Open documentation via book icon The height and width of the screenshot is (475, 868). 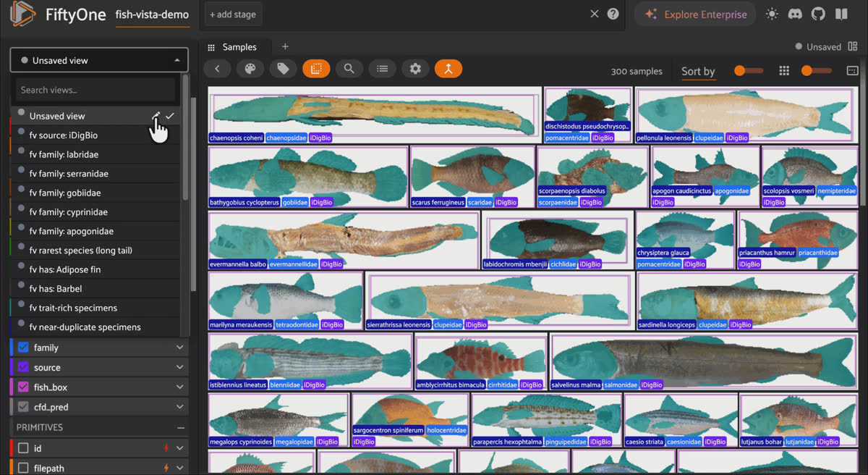tap(841, 14)
